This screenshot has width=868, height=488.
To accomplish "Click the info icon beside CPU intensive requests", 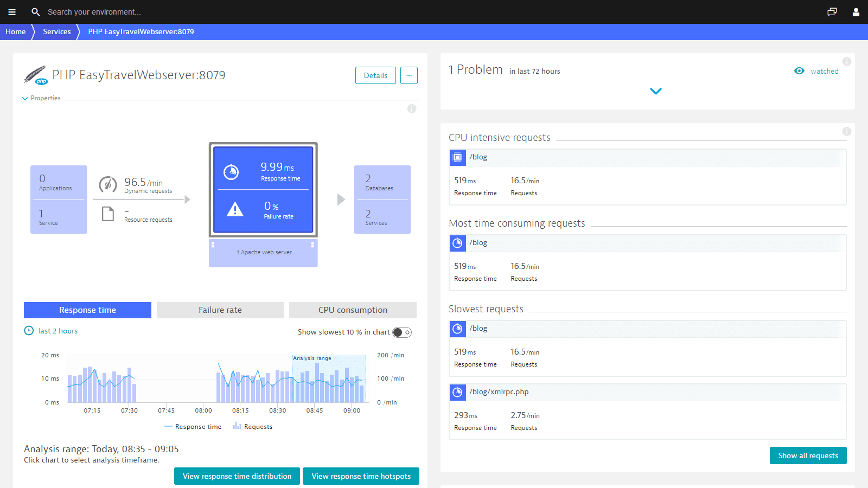I will (847, 132).
